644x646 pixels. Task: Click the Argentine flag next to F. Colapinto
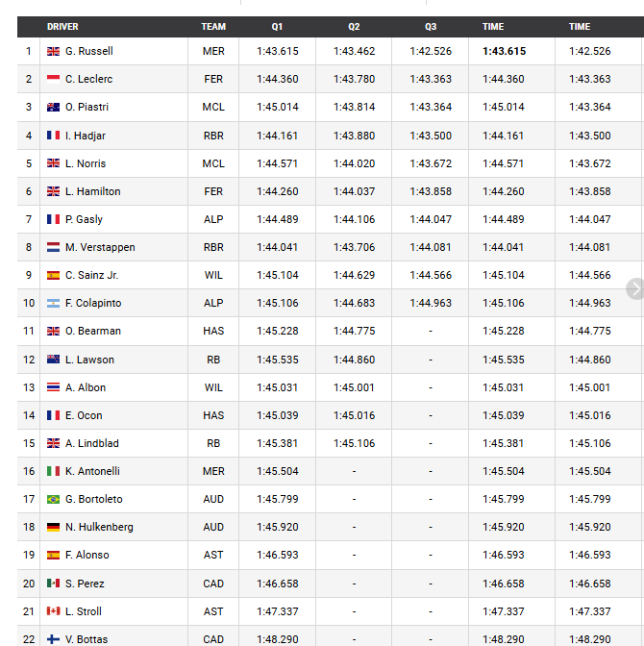click(53, 303)
